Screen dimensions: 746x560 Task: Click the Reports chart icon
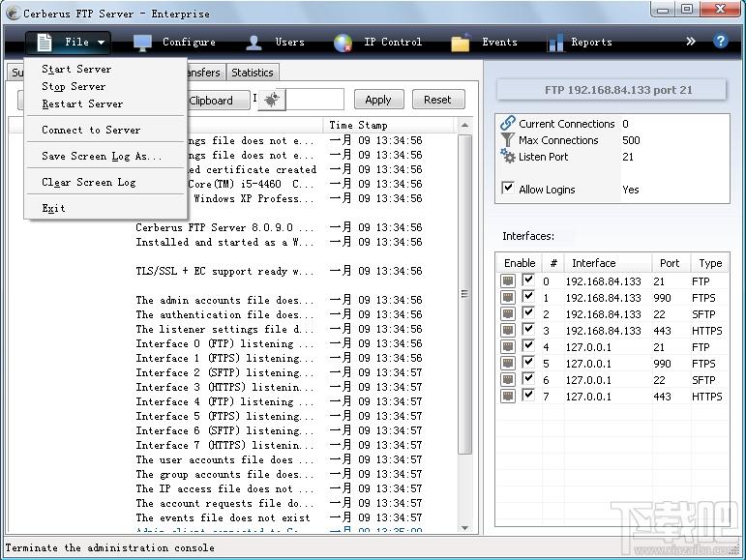click(x=555, y=43)
